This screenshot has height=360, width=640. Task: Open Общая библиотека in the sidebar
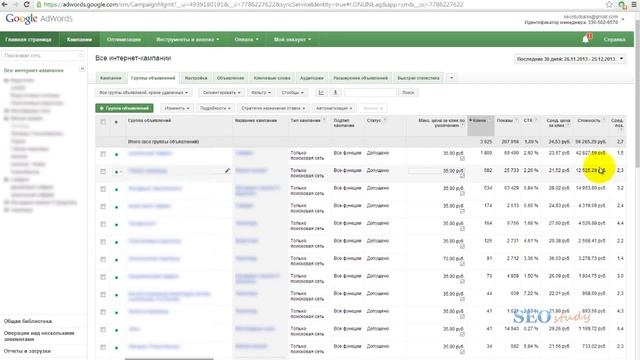(28, 321)
